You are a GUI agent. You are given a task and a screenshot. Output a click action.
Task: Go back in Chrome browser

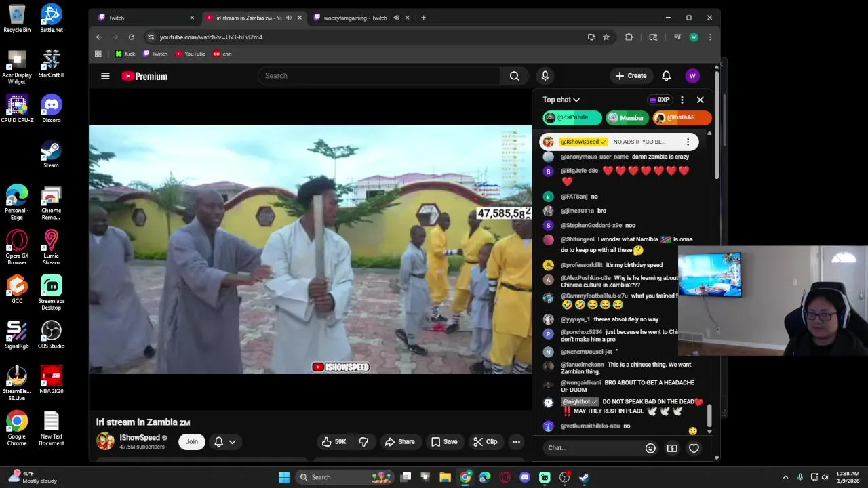99,37
